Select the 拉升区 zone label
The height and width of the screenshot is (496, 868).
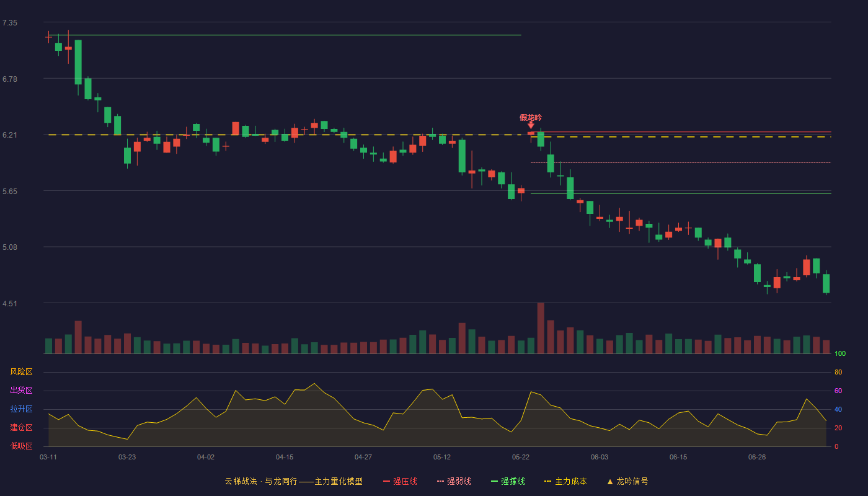(x=21, y=409)
